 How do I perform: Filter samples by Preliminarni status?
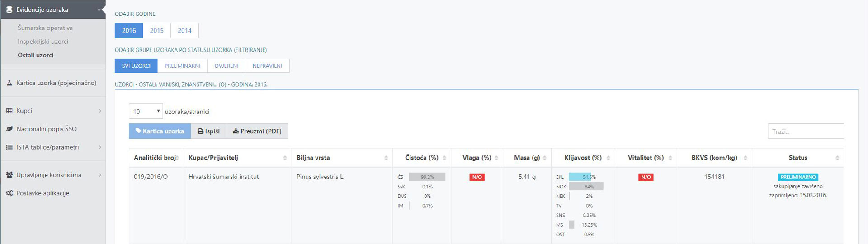tap(182, 66)
